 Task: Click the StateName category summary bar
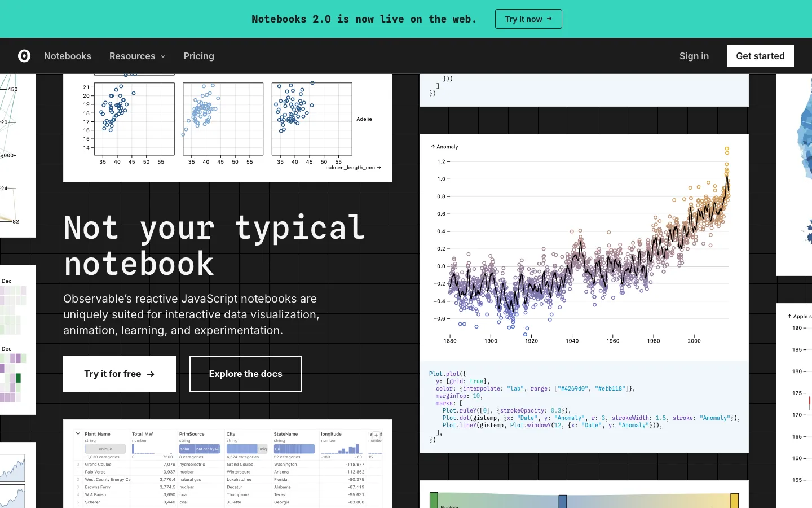(x=294, y=449)
